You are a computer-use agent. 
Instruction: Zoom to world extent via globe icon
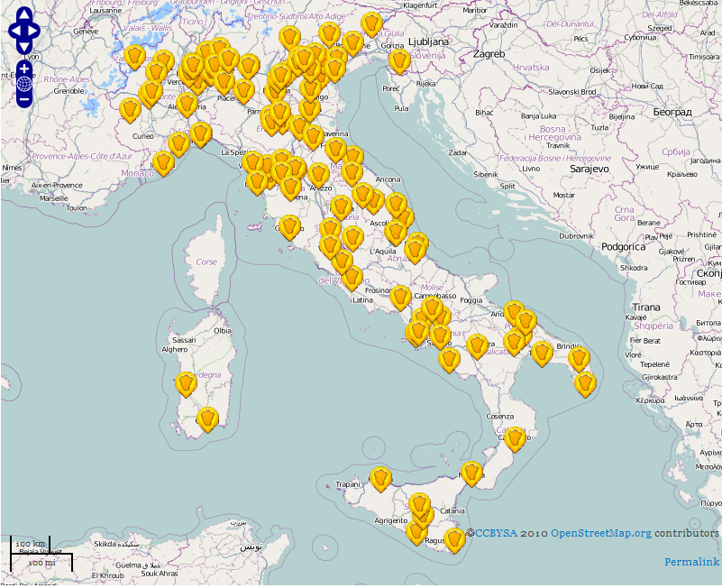click(x=24, y=84)
